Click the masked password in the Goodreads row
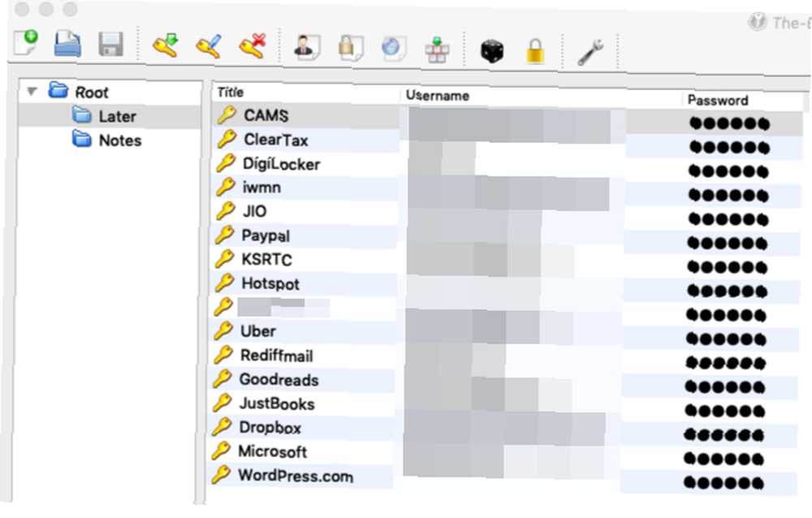This screenshot has height=518, width=812. click(725, 387)
